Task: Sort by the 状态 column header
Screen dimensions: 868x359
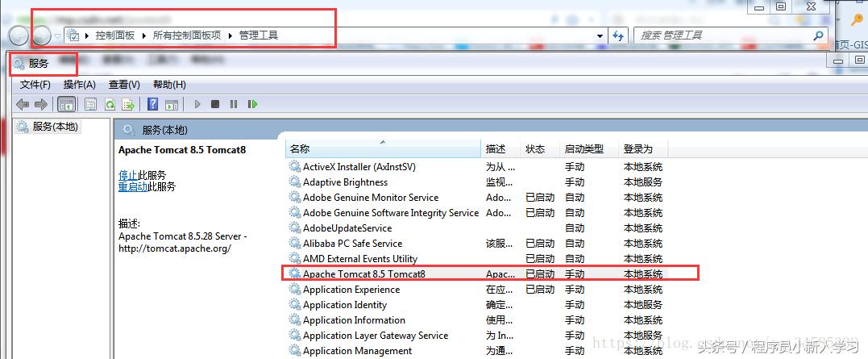Action: pos(540,149)
